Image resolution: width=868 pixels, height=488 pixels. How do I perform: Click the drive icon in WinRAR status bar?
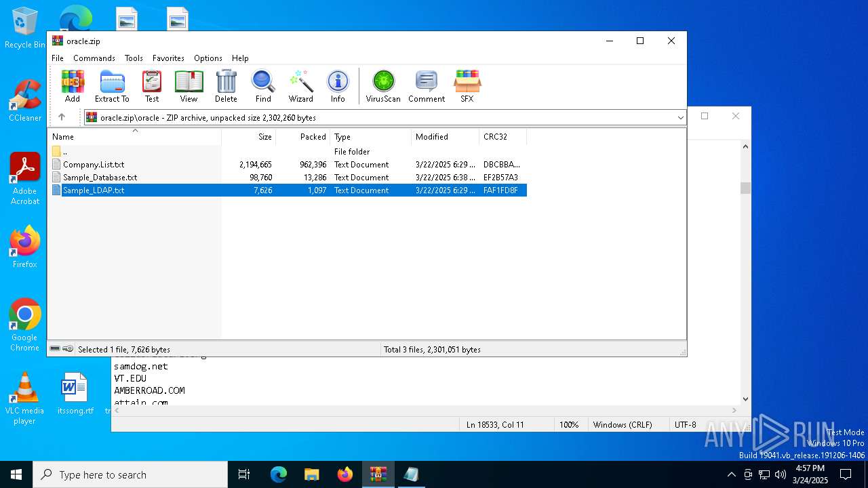55,349
